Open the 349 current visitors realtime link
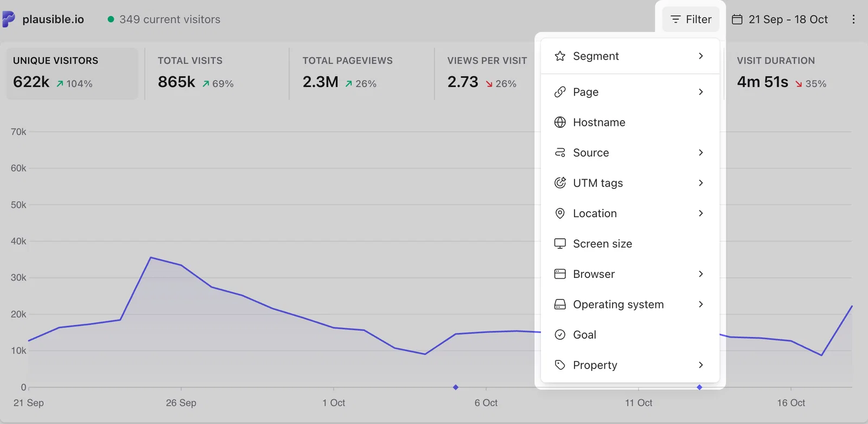 pyautogui.click(x=164, y=20)
